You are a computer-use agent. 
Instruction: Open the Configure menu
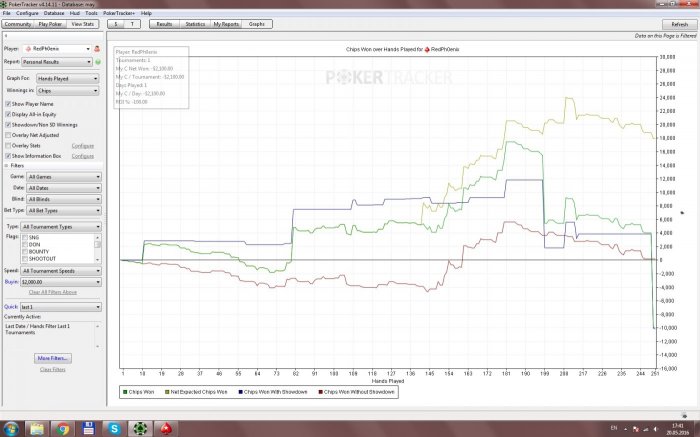pyautogui.click(x=27, y=13)
